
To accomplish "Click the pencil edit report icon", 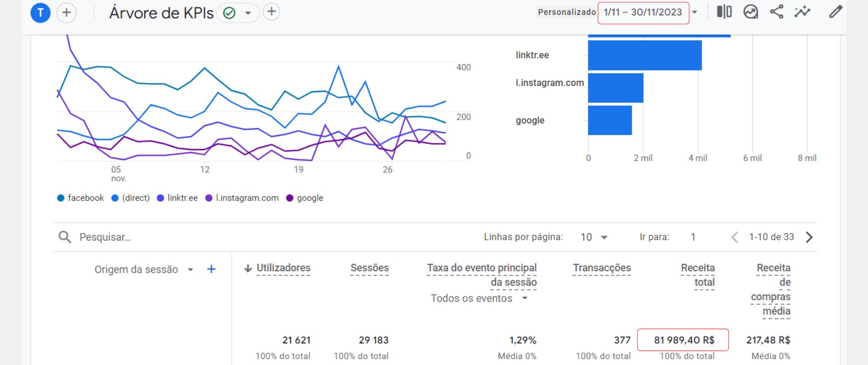I will click(x=835, y=12).
